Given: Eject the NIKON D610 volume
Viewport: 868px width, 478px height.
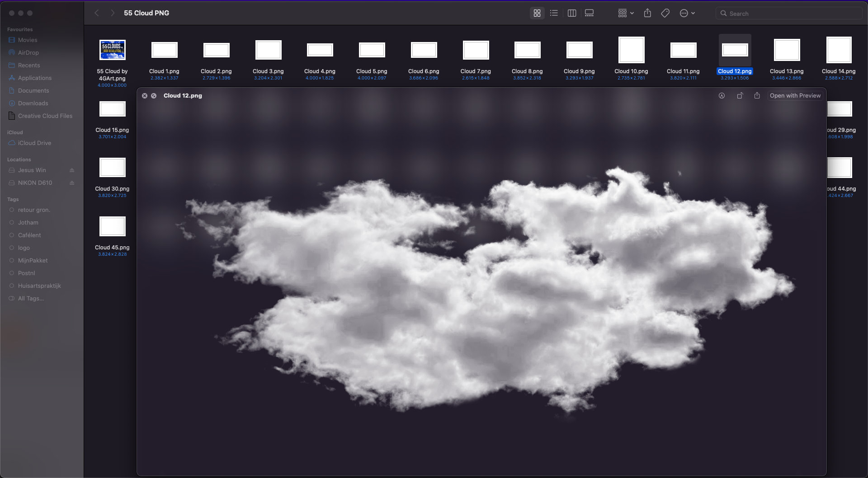Looking at the screenshot, I should 72,183.
